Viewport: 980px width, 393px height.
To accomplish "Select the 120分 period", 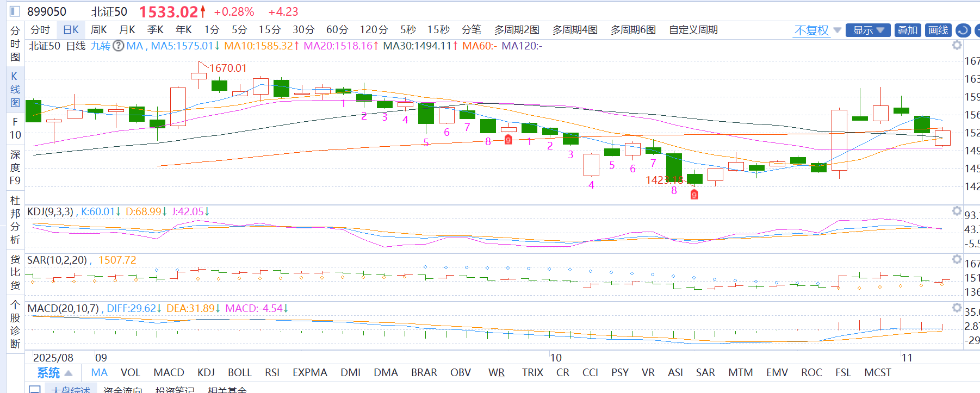I will [x=374, y=30].
